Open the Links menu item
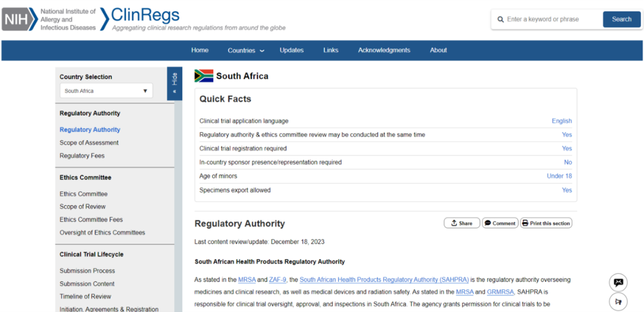644x312 pixels. click(331, 50)
